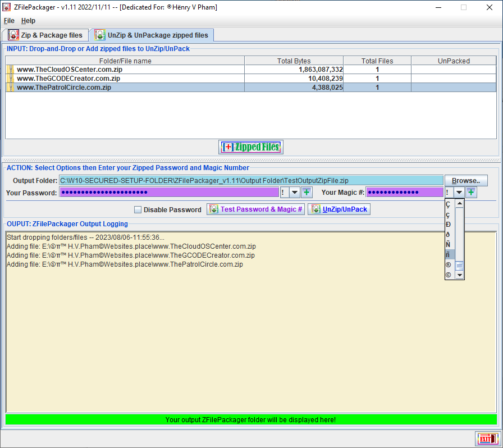This screenshot has height=448, width=503.
Task: Start extraction with UnZip/UnPack button
Action: pos(339,209)
